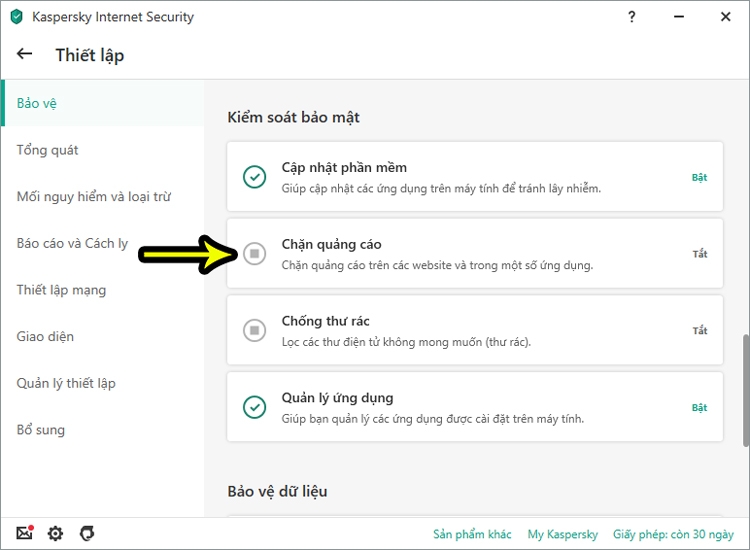Screen dimensions: 750x550
Task: Open the mail notifications icon
Action: [25, 533]
